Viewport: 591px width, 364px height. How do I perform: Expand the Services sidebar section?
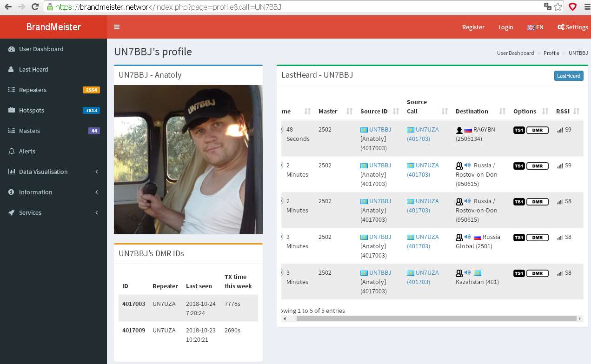(30, 212)
